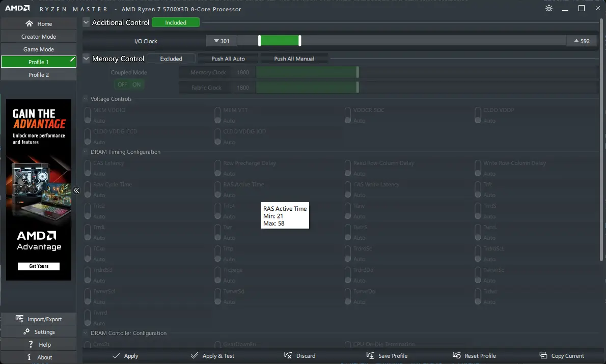Click the Save Profile icon
The height and width of the screenshot is (364, 606).
pos(370,355)
